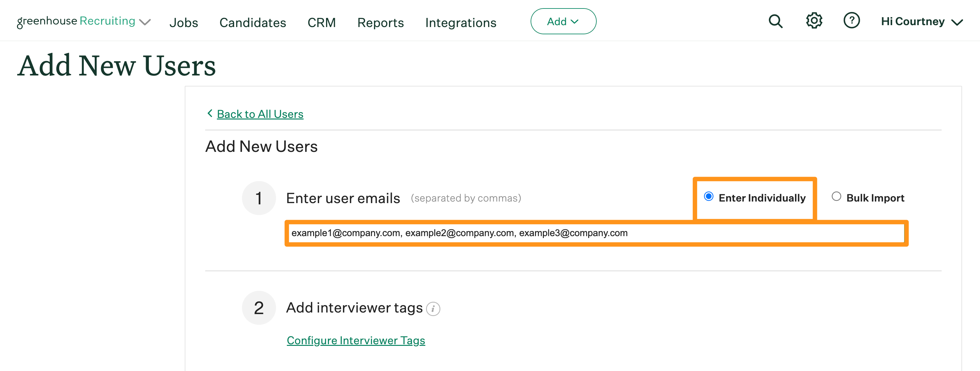Viewport: 980px width, 371px height.
Task: Open the search magnifier icon
Action: point(775,21)
